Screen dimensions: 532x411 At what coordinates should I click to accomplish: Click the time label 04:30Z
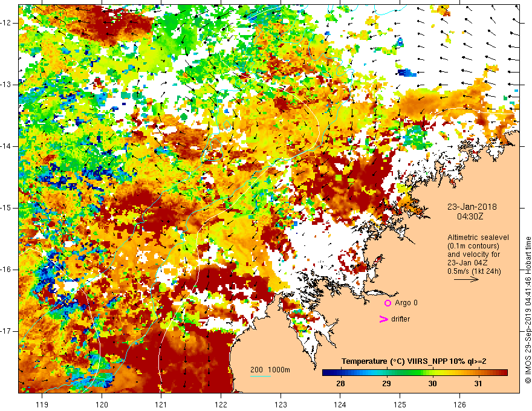point(470,216)
